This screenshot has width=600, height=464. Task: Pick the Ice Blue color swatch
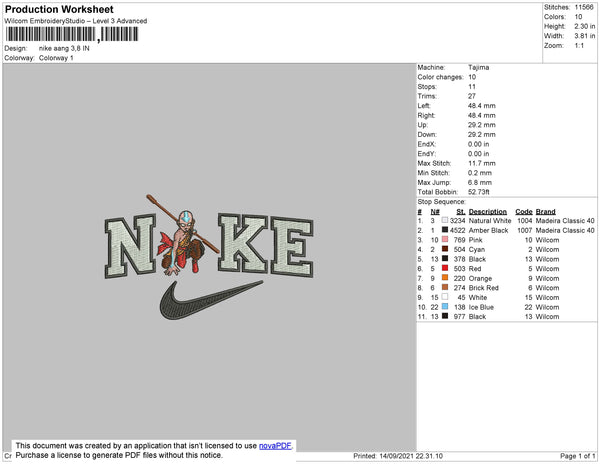click(x=445, y=306)
